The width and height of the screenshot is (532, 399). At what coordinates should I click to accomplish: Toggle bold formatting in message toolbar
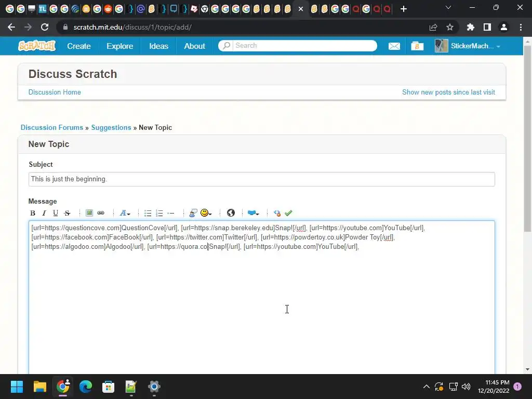pos(33,213)
